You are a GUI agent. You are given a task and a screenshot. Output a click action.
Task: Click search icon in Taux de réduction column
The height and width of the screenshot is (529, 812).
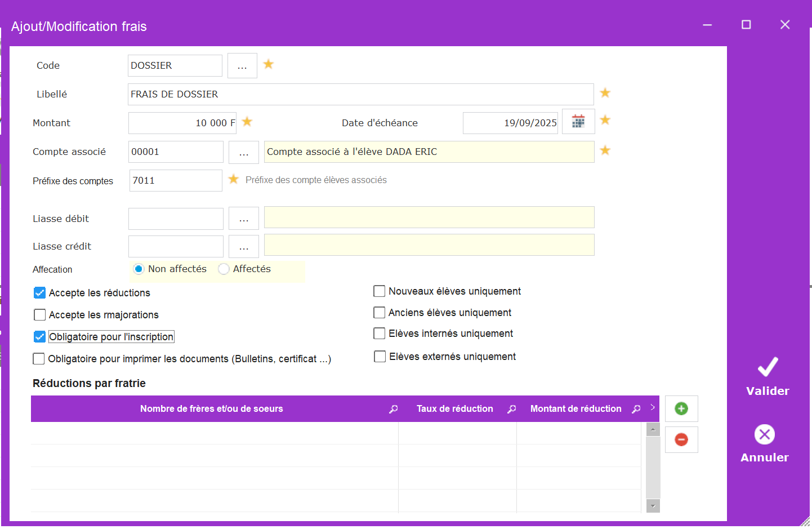pyautogui.click(x=511, y=409)
